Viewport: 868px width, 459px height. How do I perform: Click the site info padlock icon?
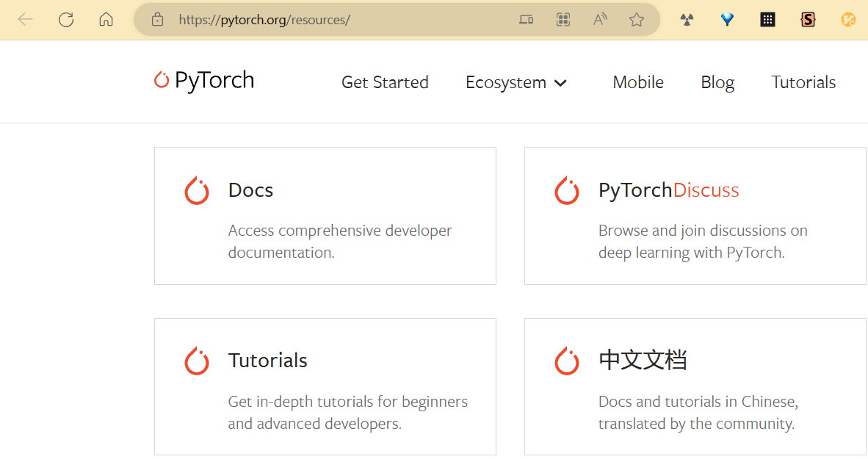(157, 20)
